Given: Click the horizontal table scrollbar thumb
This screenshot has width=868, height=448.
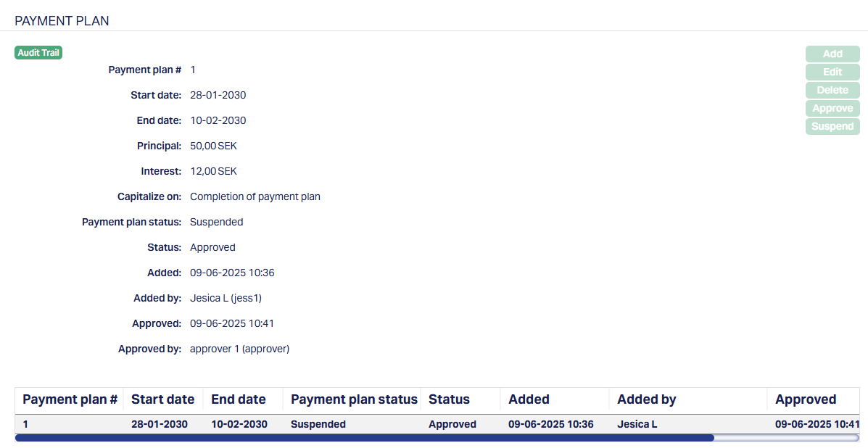Looking at the screenshot, I should (x=364, y=438).
